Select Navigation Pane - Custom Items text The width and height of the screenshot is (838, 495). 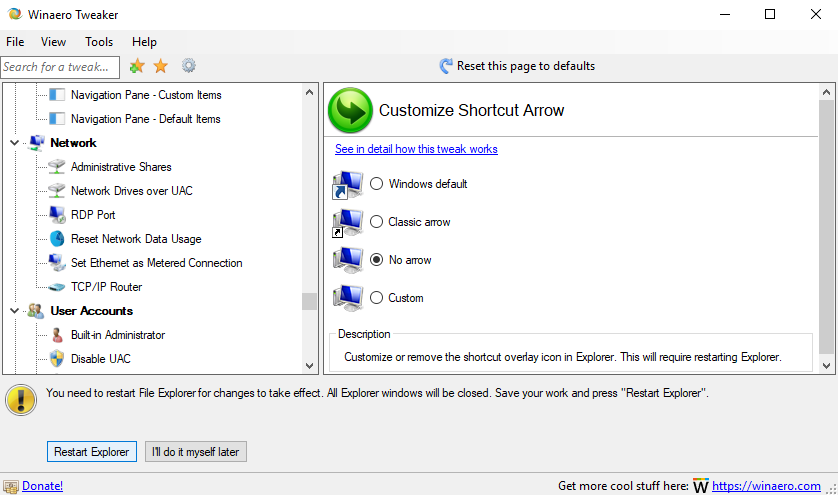[146, 95]
